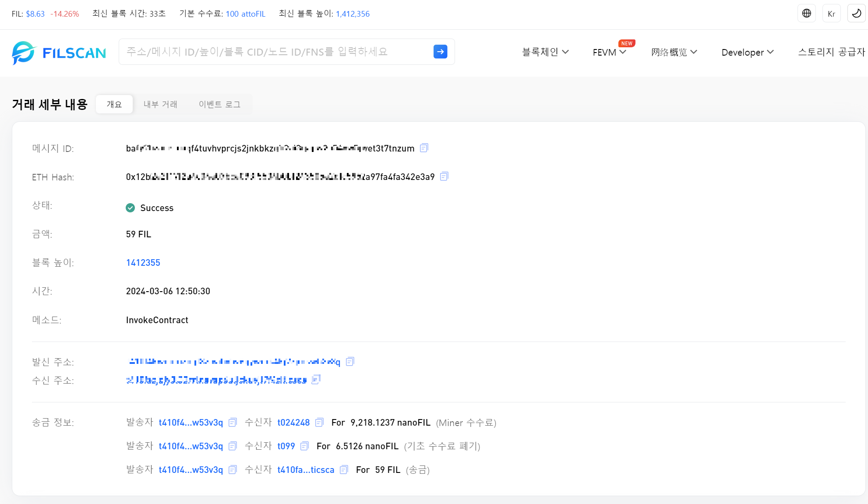The width and height of the screenshot is (868, 504).
Task: Expand the 블록체인 dropdown menu
Action: click(545, 52)
